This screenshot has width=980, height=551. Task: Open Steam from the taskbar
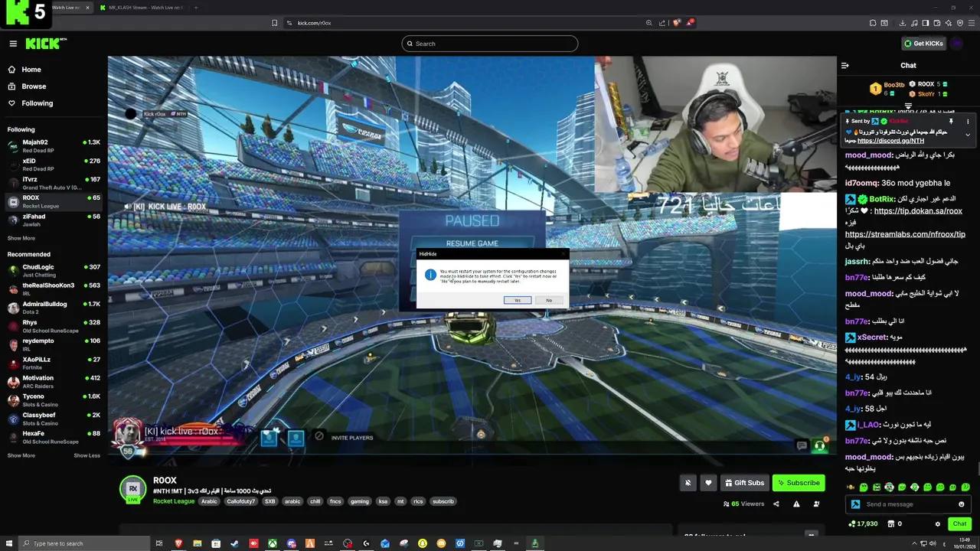pyautogui.click(x=234, y=543)
